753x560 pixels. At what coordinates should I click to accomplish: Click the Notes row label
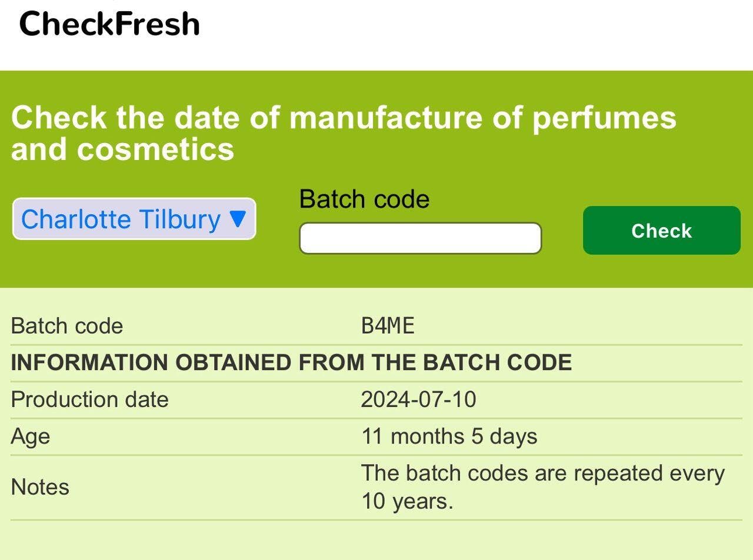click(x=40, y=487)
